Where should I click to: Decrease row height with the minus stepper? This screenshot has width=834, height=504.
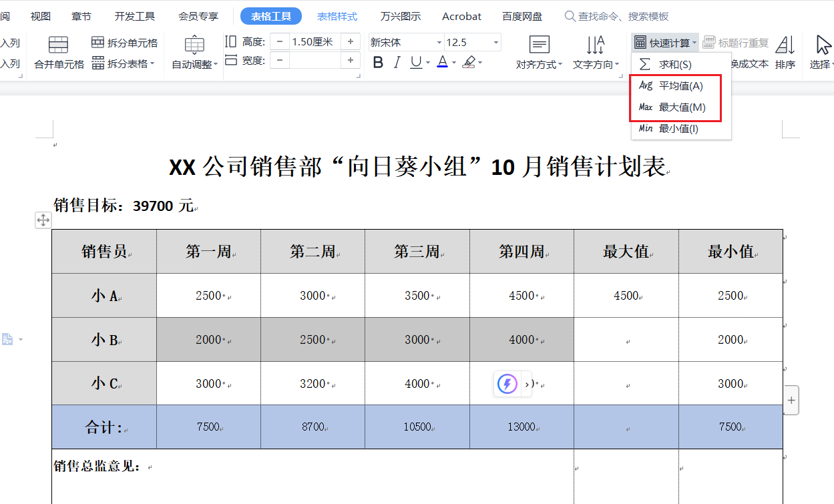click(279, 42)
